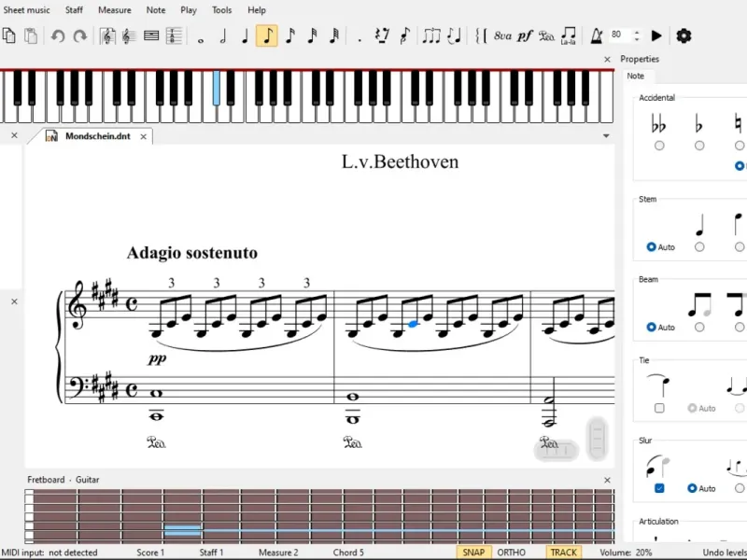Click the highlighted blue piano key

pos(217,88)
